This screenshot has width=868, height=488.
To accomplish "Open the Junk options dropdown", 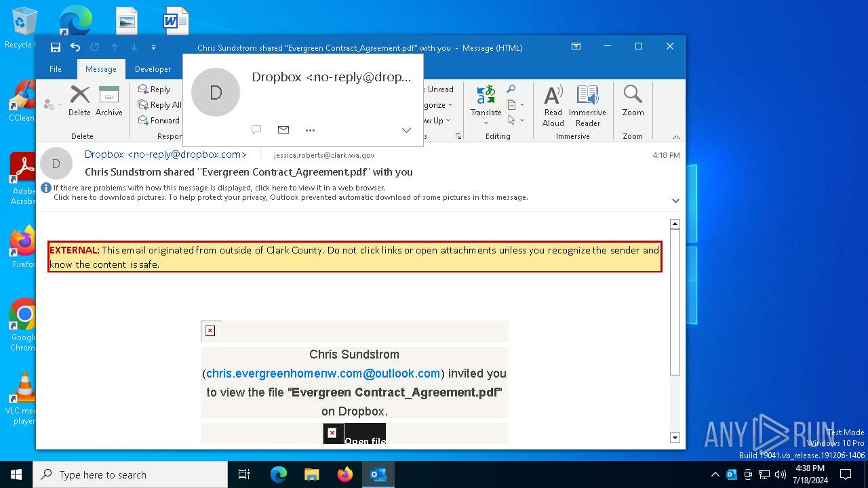I will (x=52, y=104).
